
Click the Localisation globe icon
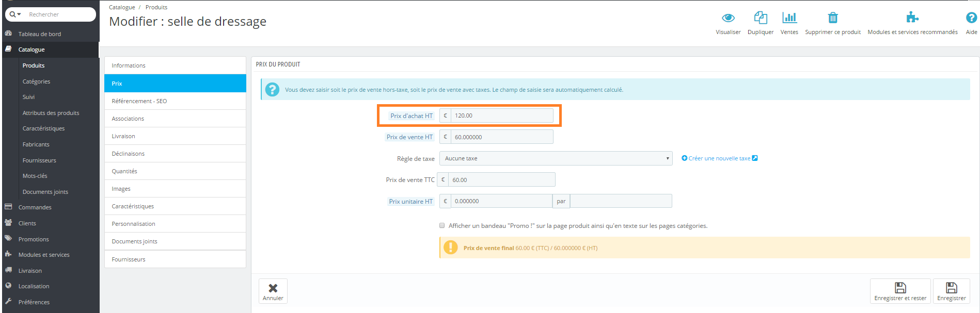tap(8, 286)
